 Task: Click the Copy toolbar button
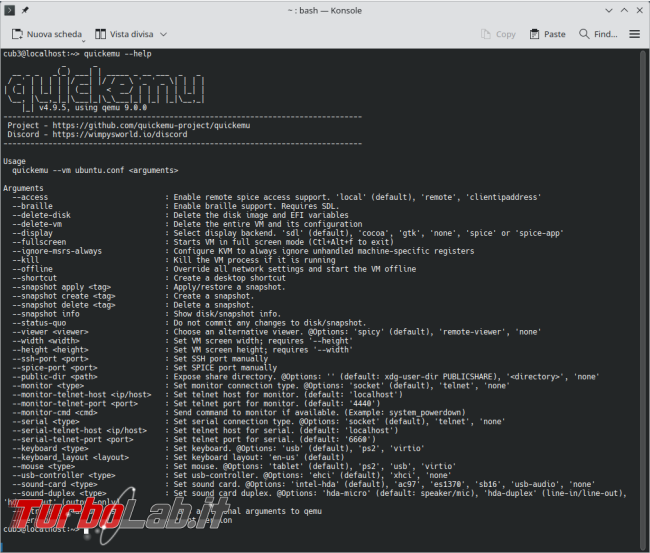(x=498, y=34)
